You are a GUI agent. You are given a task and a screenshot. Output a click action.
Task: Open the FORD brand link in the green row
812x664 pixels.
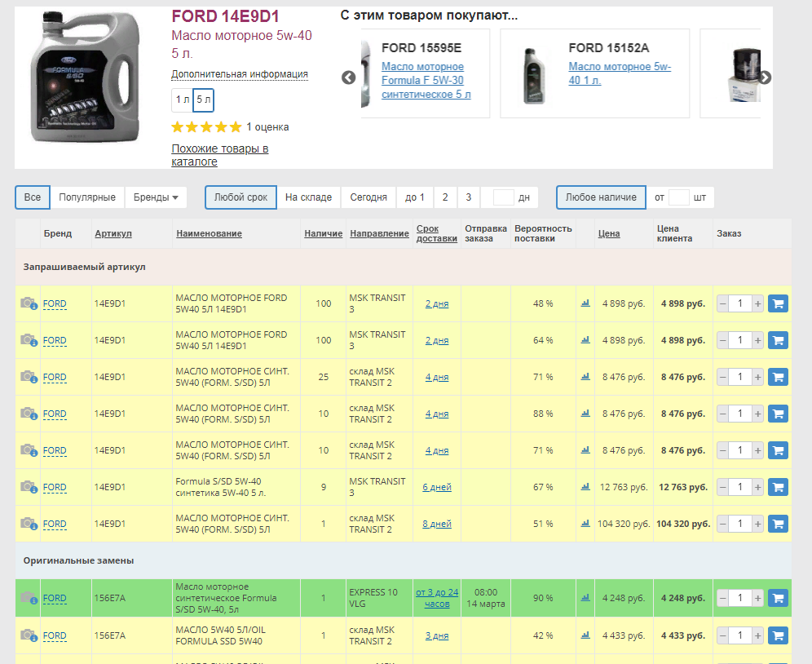pyautogui.click(x=55, y=598)
